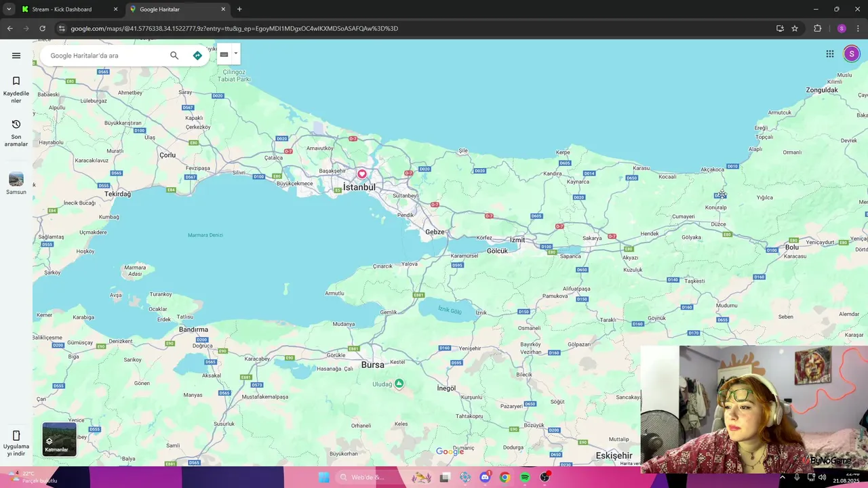Click the Zonguldak city label
Image resolution: width=868 pixels, height=488 pixels.
[x=822, y=90]
